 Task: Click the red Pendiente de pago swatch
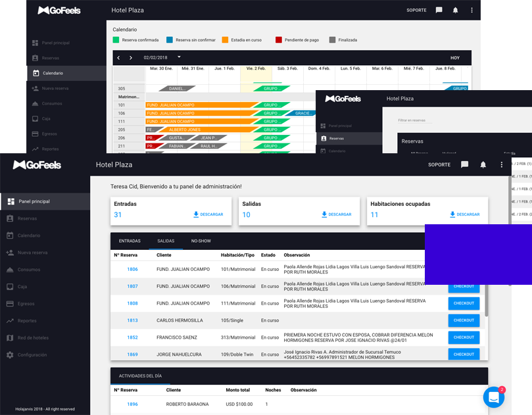click(x=279, y=39)
